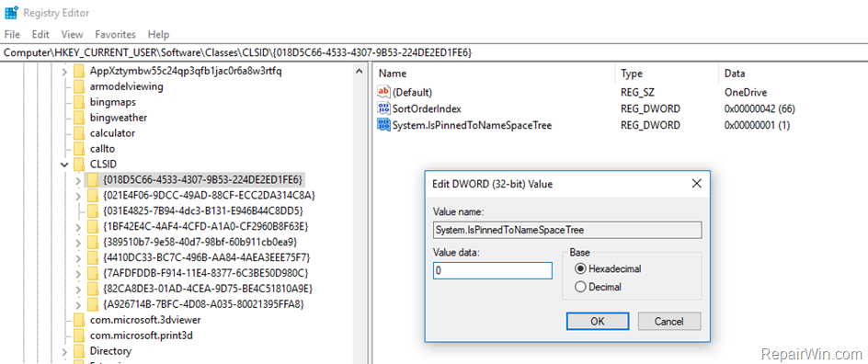The height and width of the screenshot is (364, 868).
Task: Click the Value data input field
Action: pos(493,270)
